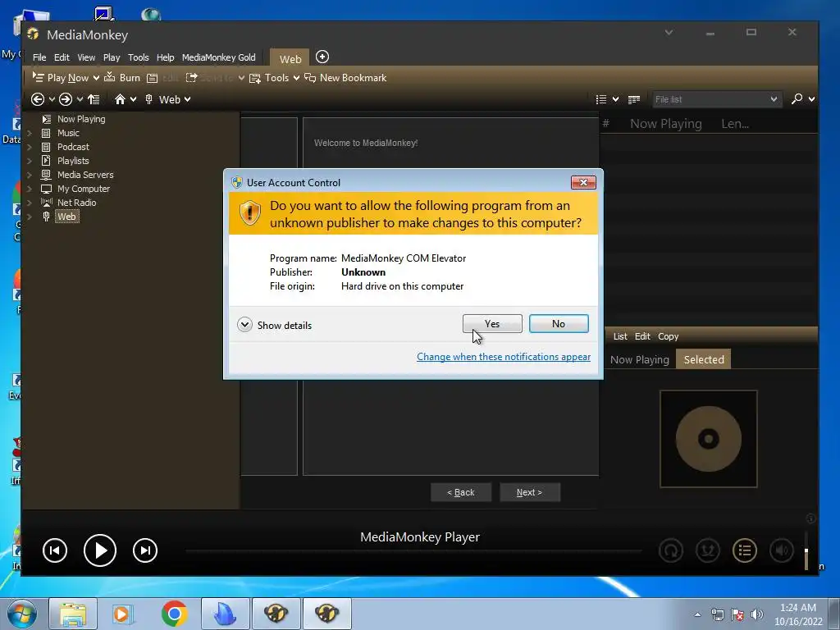Expand the Playlists tree node
Image resolution: width=840 pixels, height=630 pixels.
point(30,161)
